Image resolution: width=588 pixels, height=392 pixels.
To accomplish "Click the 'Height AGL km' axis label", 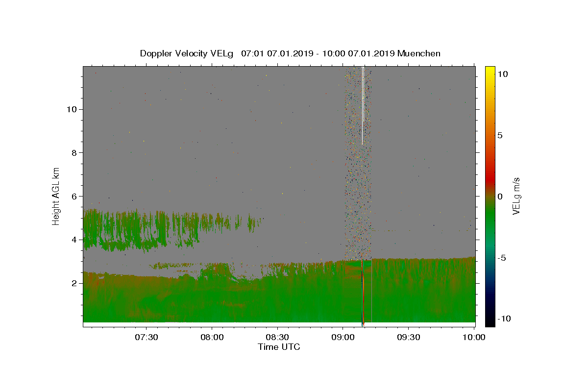I will pyautogui.click(x=56, y=196).
